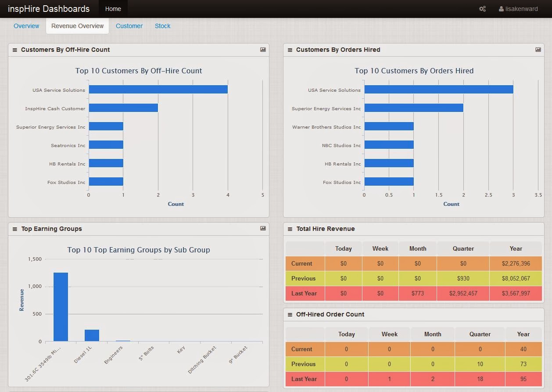The height and width of the screenshot is (392, 552).
Task: Click the InspHire Cash Customer bar
Action: pyautogui.click(x=123, y=108)
